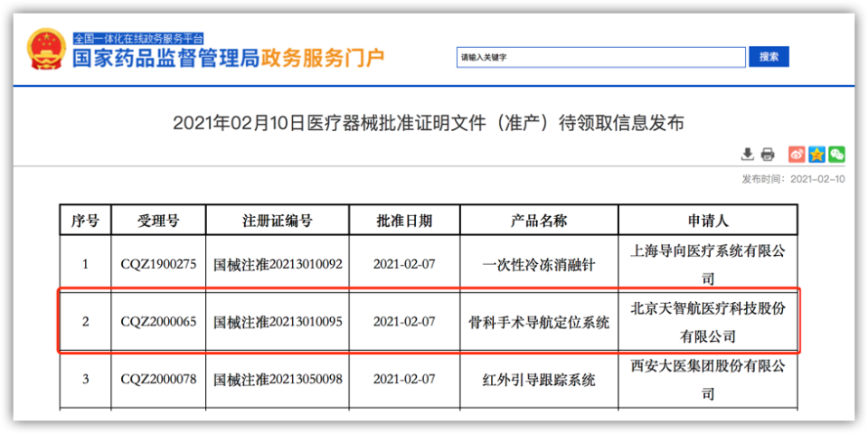
Task: Click serial number 1 cell
Action: tap(85, 264)
